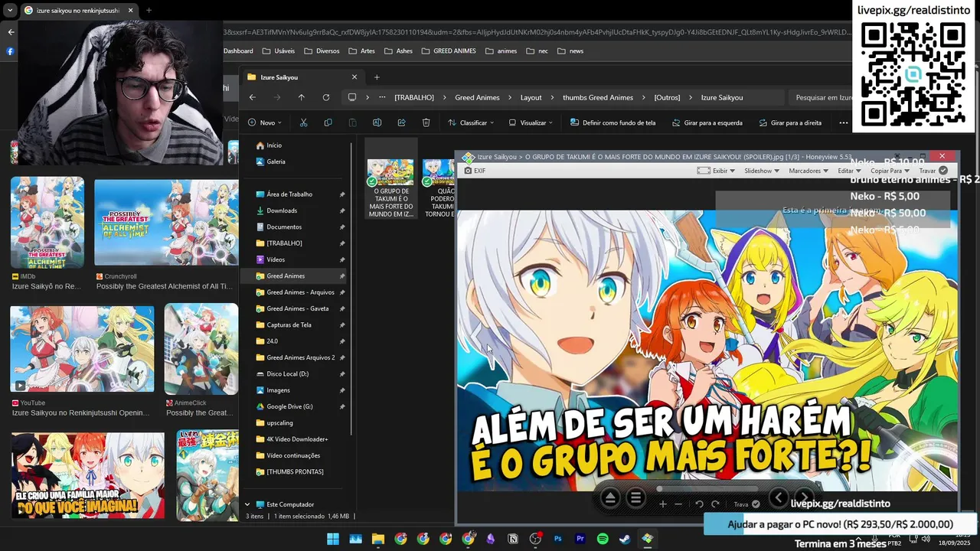Open the Slideshow dropdown in Honeyview

pos(762,171)
